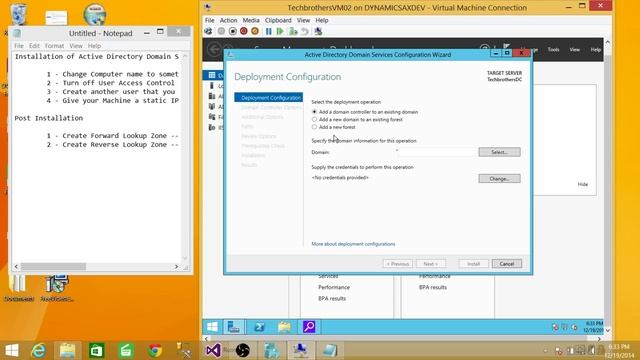Select Local Server icon in Server Manager sidebar
The height and width of the screenshot is (360, 640).
(212, 86)
